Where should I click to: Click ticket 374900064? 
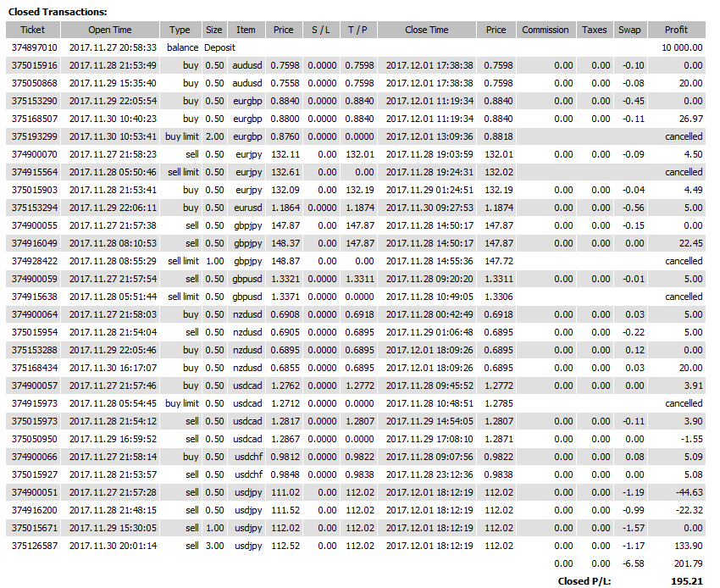[35, 314]
